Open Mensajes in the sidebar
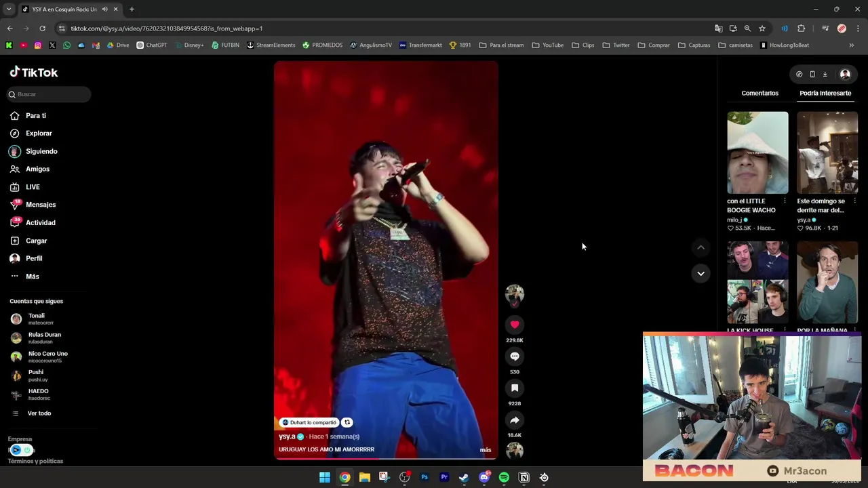Image resolution: width=868 pixels, height=488 pixels. pyautogui.click(x=33, y=205)
